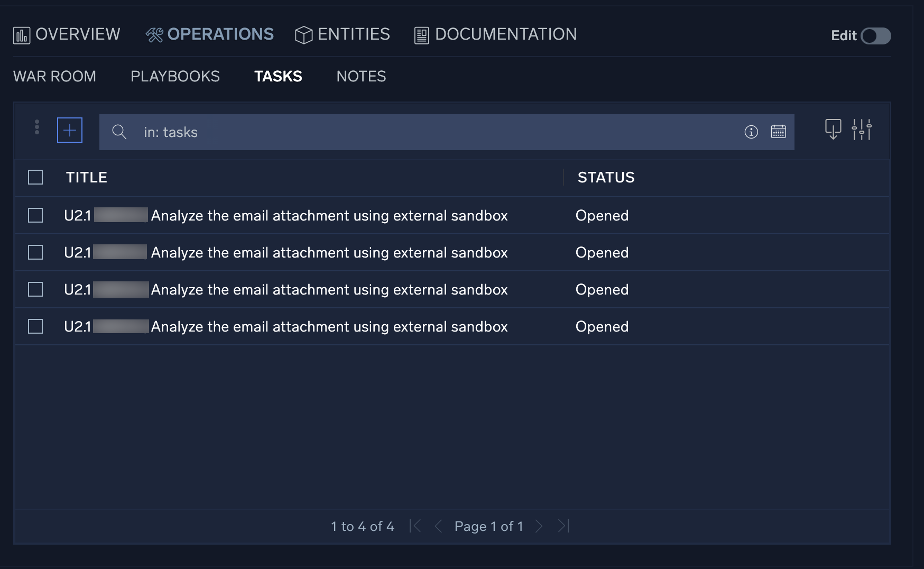Open the Overview tab chart icon
924x569 pixels.
[21, 34]
